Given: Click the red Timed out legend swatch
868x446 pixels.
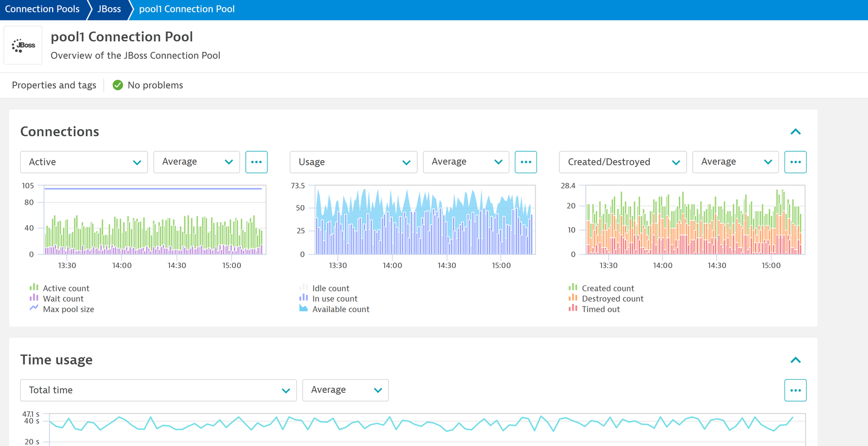Looking at the screenshot, I should coord(573,308).
